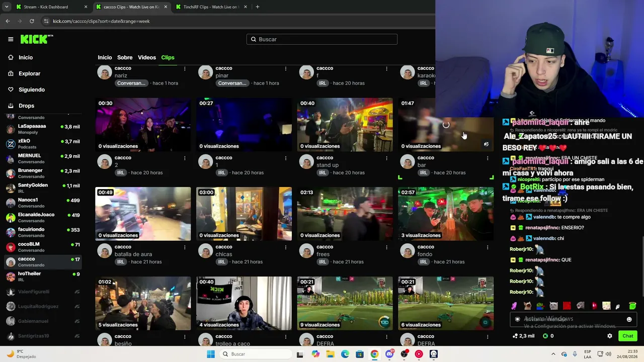The image size is (644, 362).
Task: Open Explorar in the sidebar
Action: coord(29,73)
